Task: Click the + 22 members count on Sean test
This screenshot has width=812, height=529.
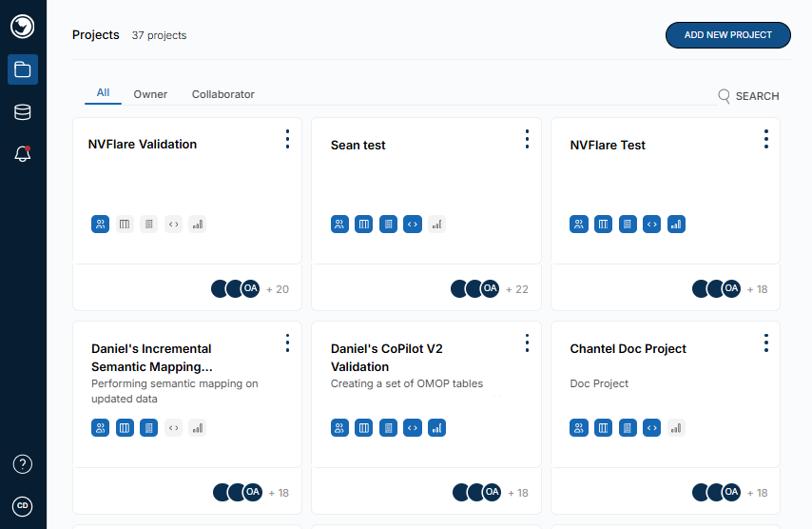Action: (x=517, y=289)
